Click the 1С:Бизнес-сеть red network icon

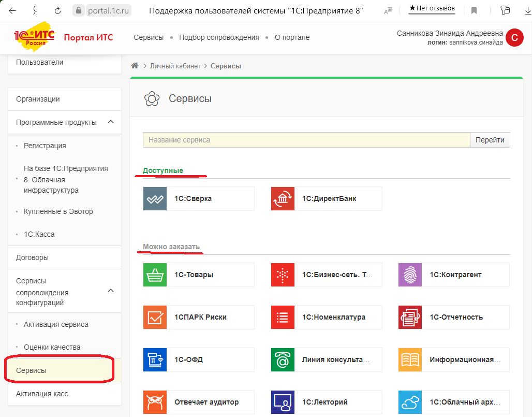click(283, 275)
